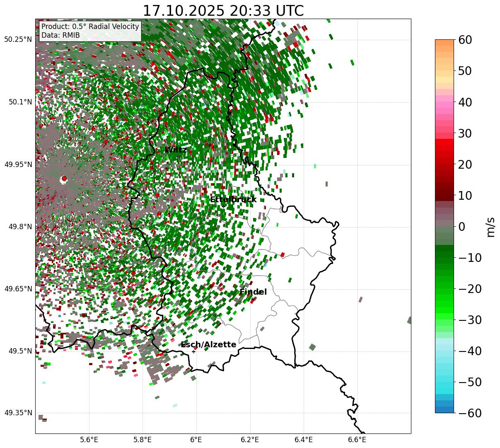Click the 6.2°E longitude tick label

(x=250, y=439)
